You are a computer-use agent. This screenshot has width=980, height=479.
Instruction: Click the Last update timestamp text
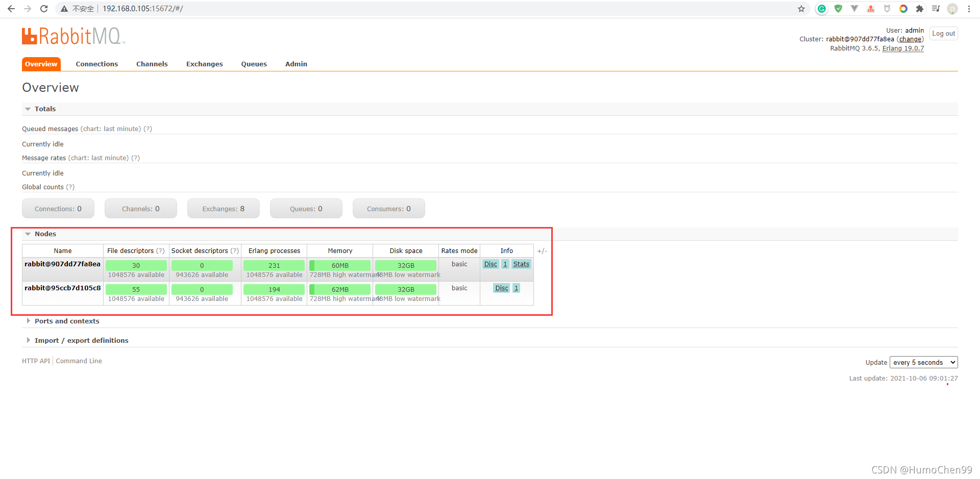(903, 379)
